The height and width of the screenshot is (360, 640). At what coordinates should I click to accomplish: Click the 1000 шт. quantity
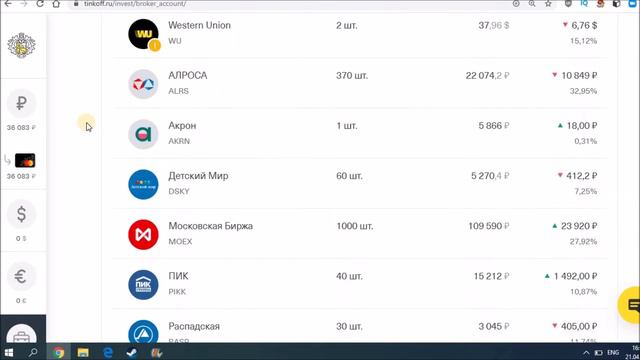click(355, 226)
